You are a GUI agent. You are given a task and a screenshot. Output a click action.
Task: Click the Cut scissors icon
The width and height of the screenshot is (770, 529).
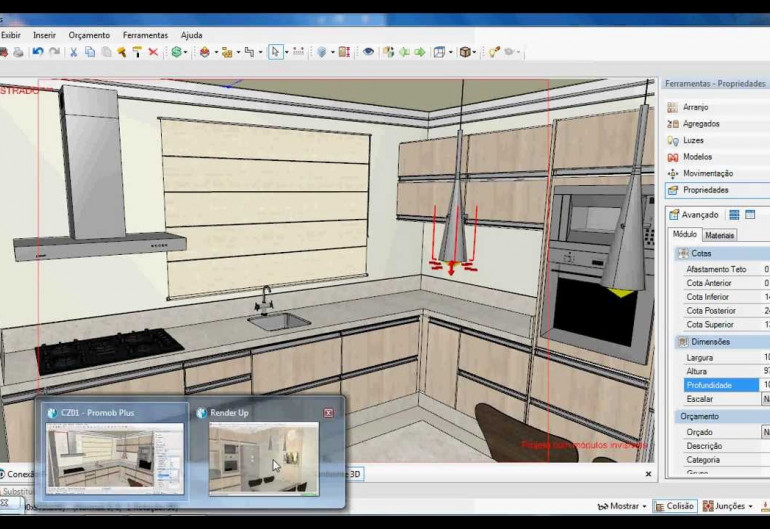pos(73,52)
